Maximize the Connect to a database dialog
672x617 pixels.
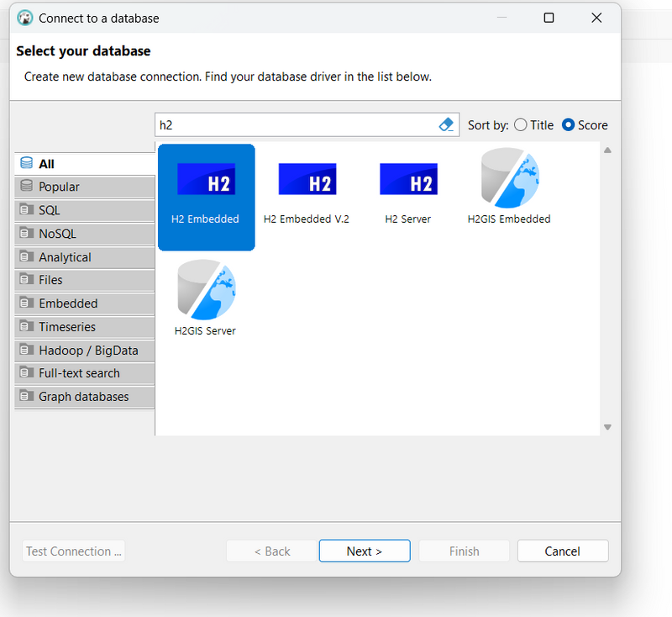point(549,18)
